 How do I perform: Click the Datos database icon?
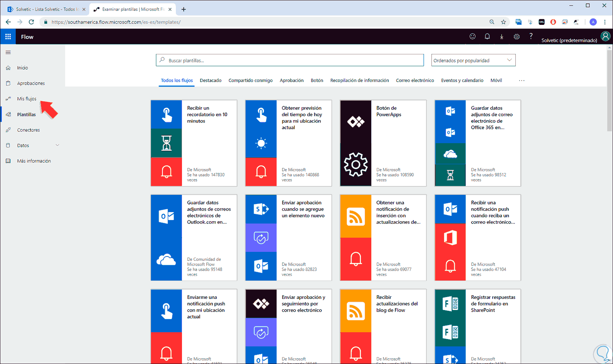[x=8, y=145]
